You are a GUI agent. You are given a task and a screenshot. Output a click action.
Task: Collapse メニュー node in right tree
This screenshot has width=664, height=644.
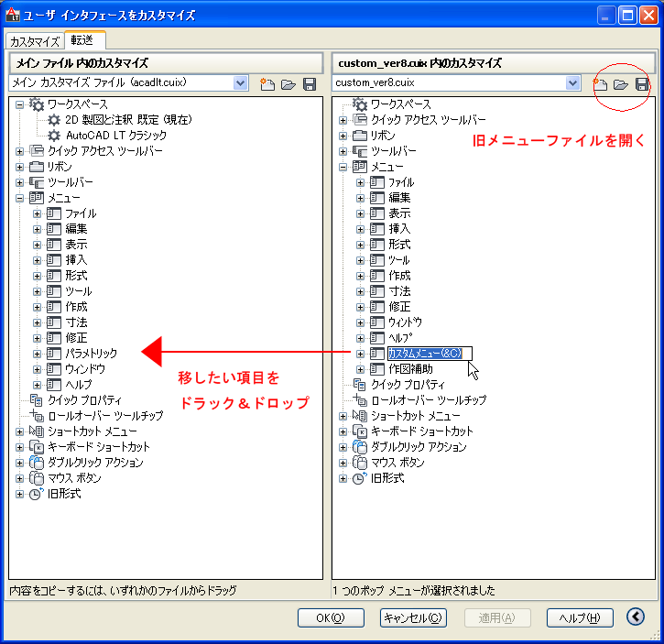click(343, 167)
